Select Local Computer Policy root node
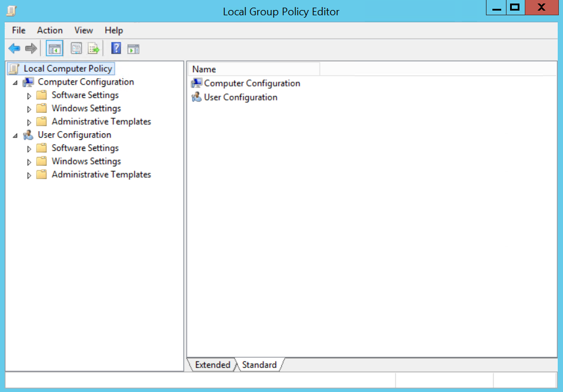Viewport: 563px width, 392px height. coord(68,69)
